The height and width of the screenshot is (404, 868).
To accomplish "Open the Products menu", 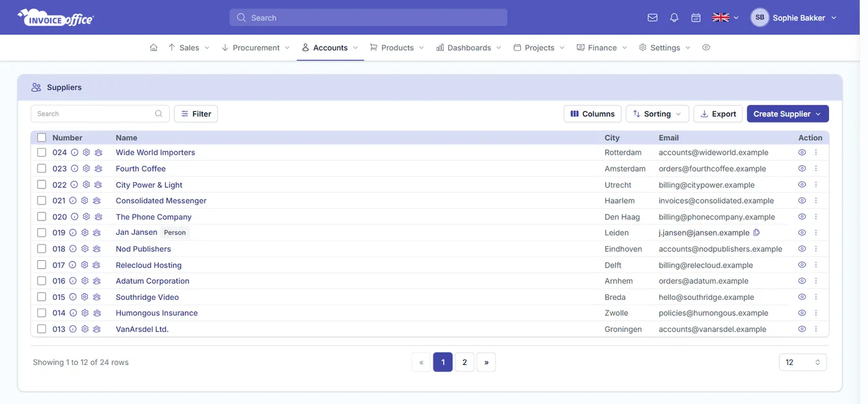I will 397,48.
